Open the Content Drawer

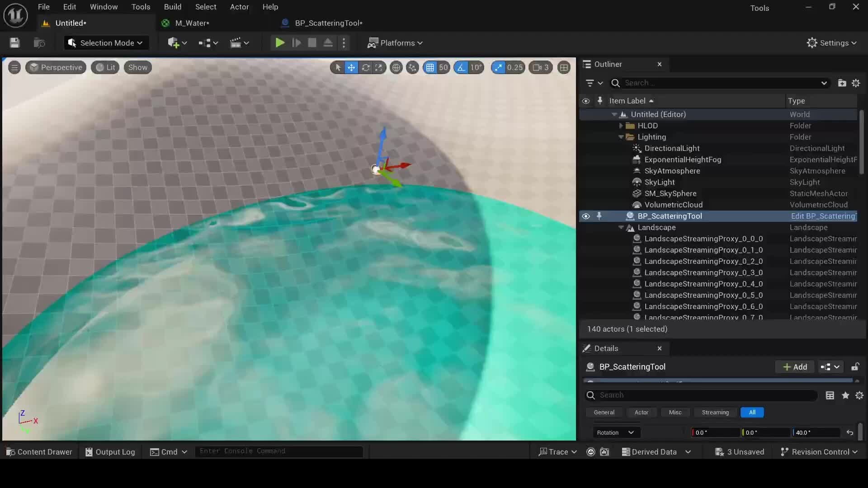pos(39,452)
